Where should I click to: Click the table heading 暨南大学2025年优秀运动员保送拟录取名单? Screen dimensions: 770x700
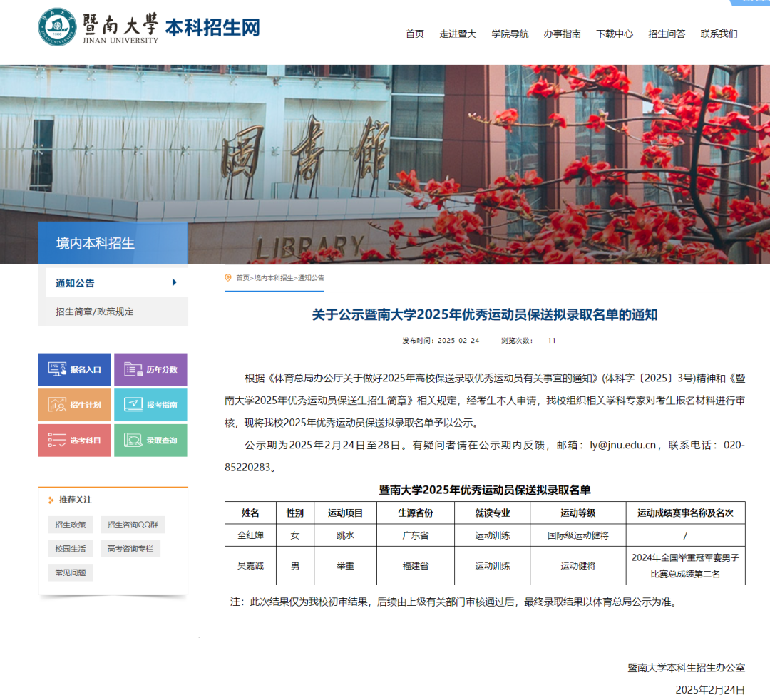(485, 490)
